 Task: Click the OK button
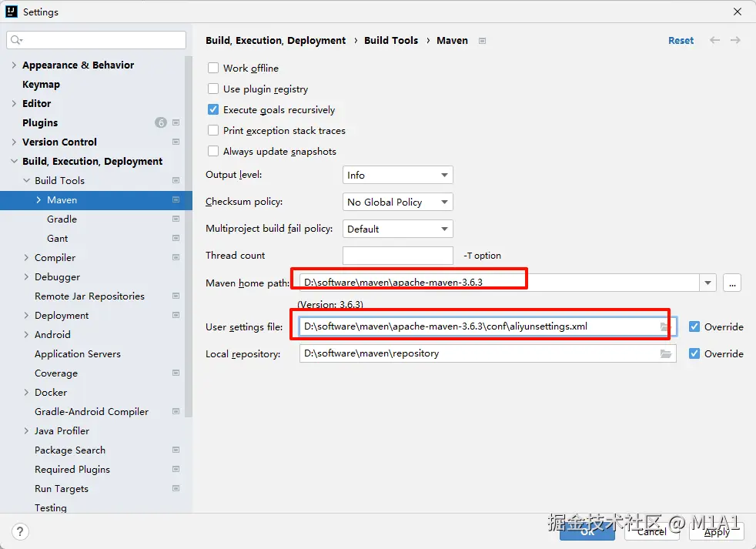pos(587,531)
